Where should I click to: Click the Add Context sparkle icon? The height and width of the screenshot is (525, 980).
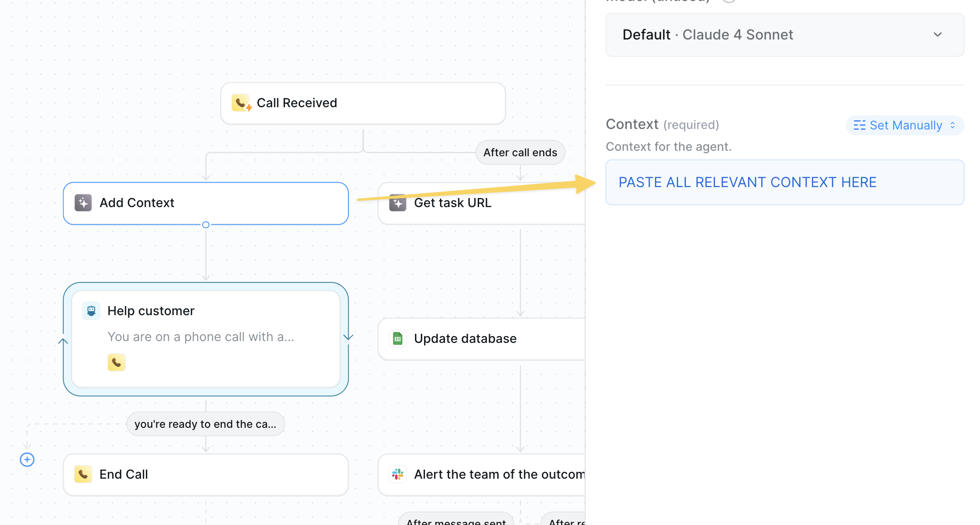(x=83, y=203)
